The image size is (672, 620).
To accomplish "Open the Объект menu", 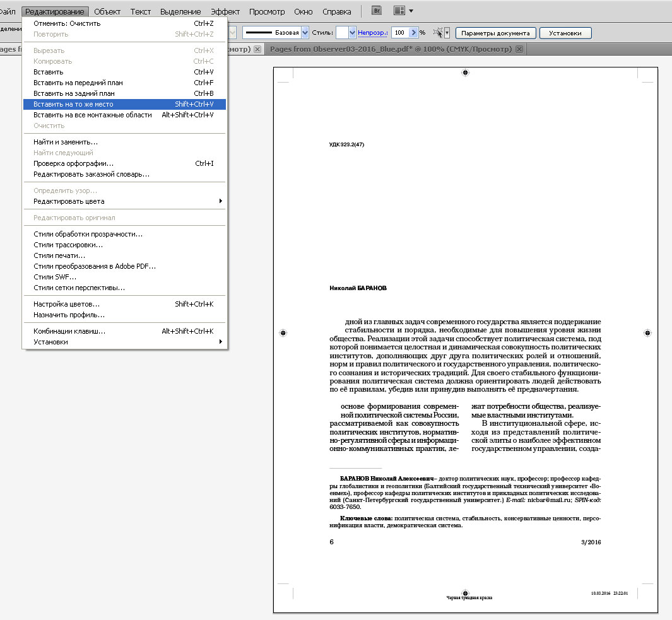I will coord(107,11).
